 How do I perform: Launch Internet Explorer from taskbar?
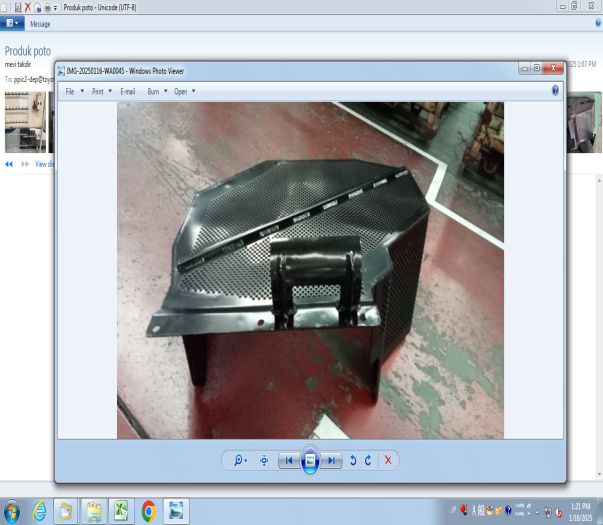click(40, 511)
